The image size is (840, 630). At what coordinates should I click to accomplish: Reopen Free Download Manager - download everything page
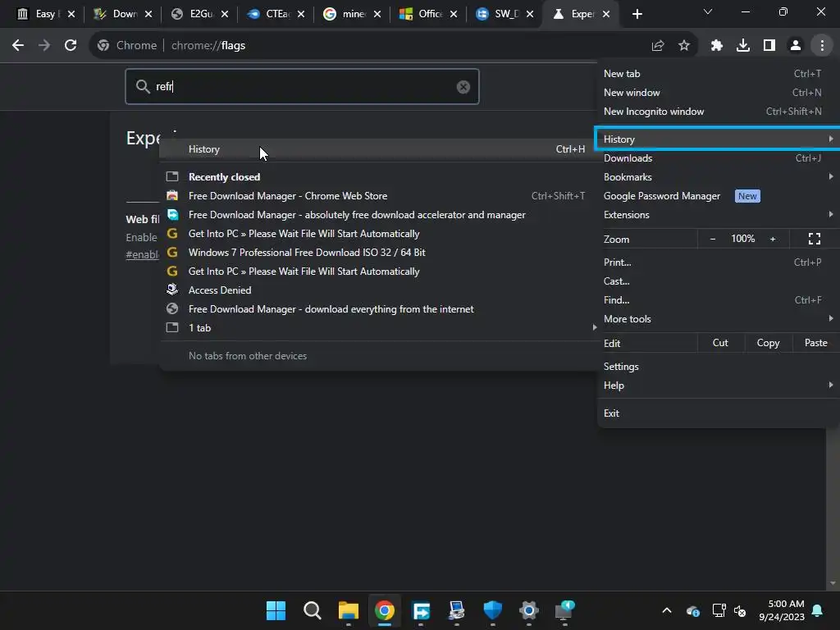tap(378, 309)
